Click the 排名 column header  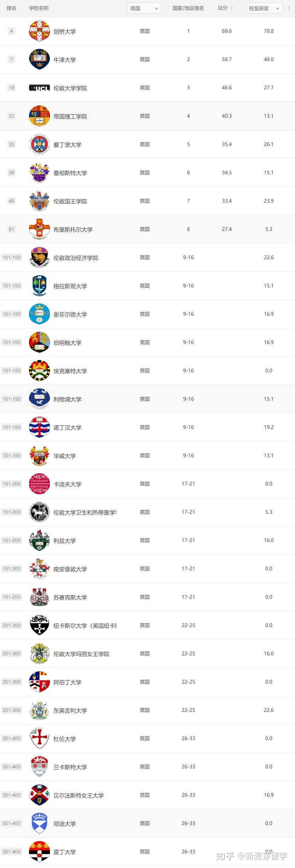12,8
